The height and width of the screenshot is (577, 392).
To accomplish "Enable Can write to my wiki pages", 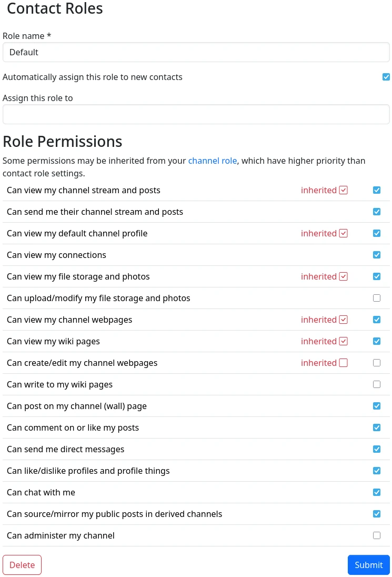I will (377, 384).
